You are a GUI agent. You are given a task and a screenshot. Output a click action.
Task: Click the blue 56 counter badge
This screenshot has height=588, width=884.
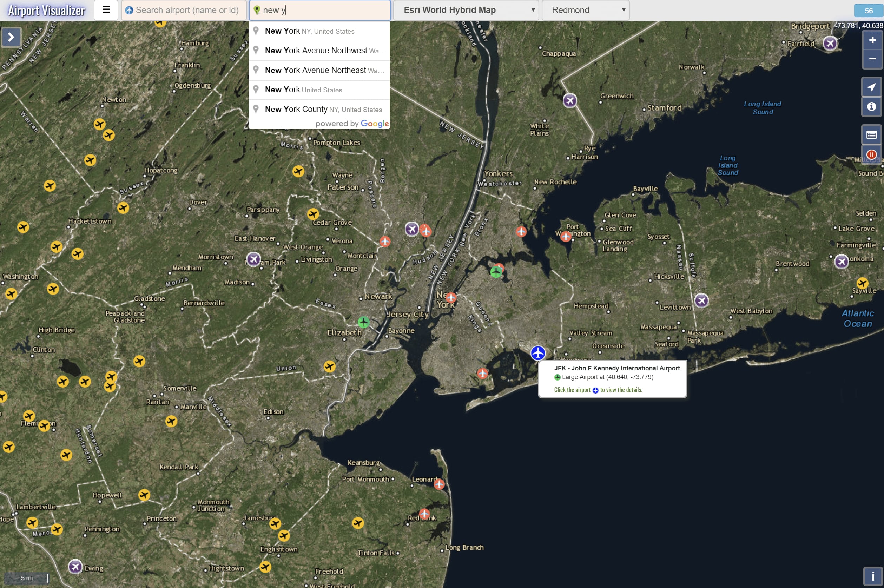868,11
